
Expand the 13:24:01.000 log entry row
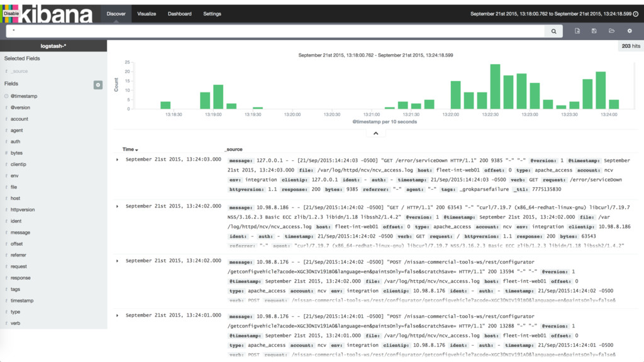pos(117,315)
